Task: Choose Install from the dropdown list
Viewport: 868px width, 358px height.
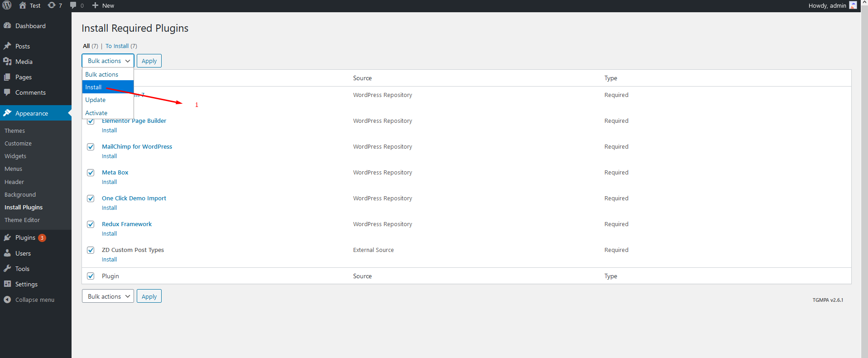Action: coord(108,87)
